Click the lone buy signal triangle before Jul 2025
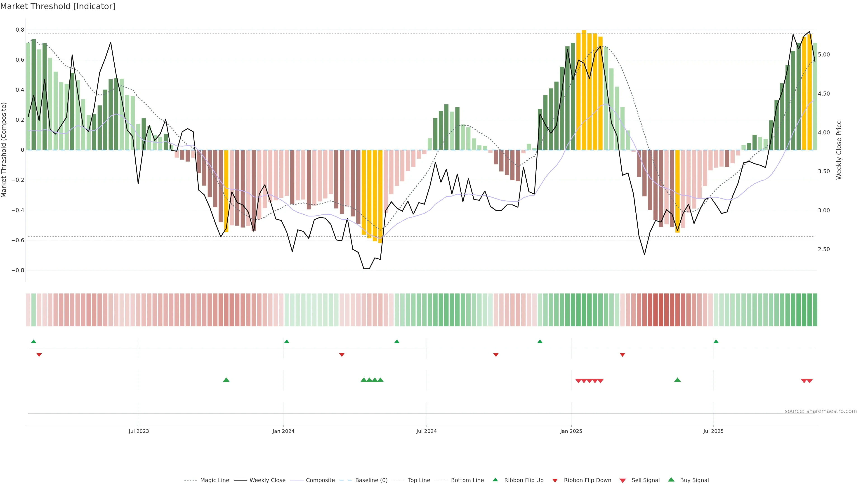Viewport: 868px width, 488px height. 677,380
